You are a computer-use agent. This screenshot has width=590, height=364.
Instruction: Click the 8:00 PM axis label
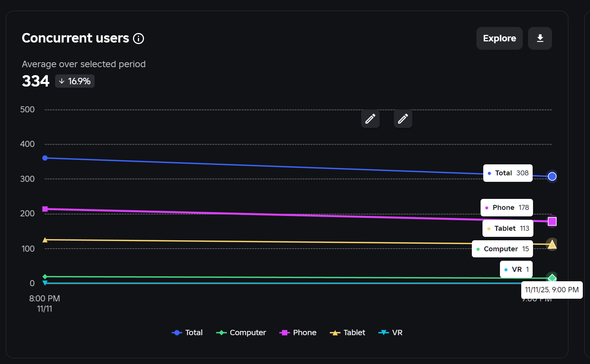(44, 299)
